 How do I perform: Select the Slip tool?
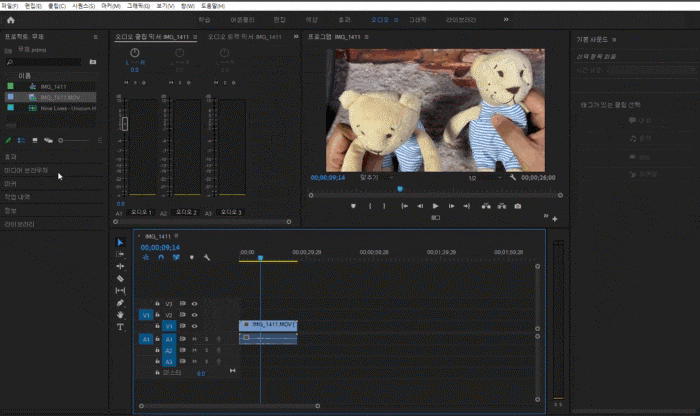click(120, 291)
